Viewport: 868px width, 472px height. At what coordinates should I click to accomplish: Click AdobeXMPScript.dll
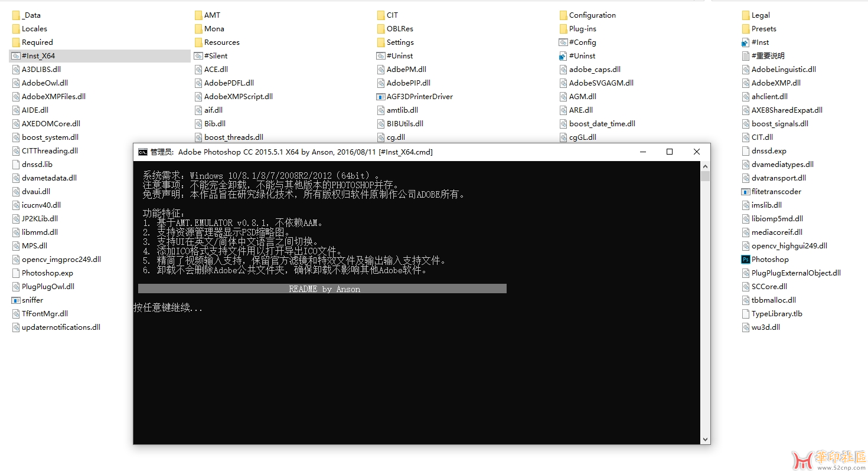click(x=233, y=97)
